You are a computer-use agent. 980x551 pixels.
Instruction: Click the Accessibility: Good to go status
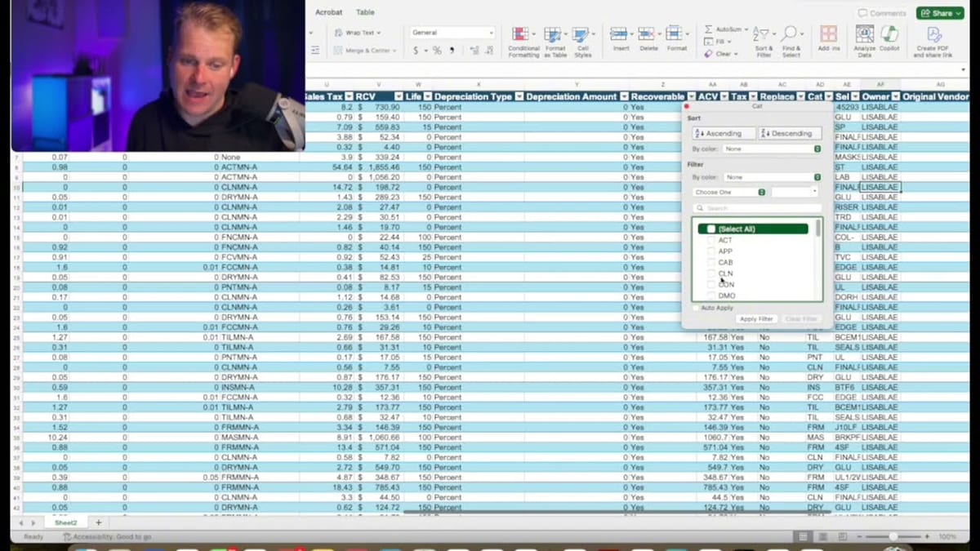pyautogui.click(x=107, y=537)
